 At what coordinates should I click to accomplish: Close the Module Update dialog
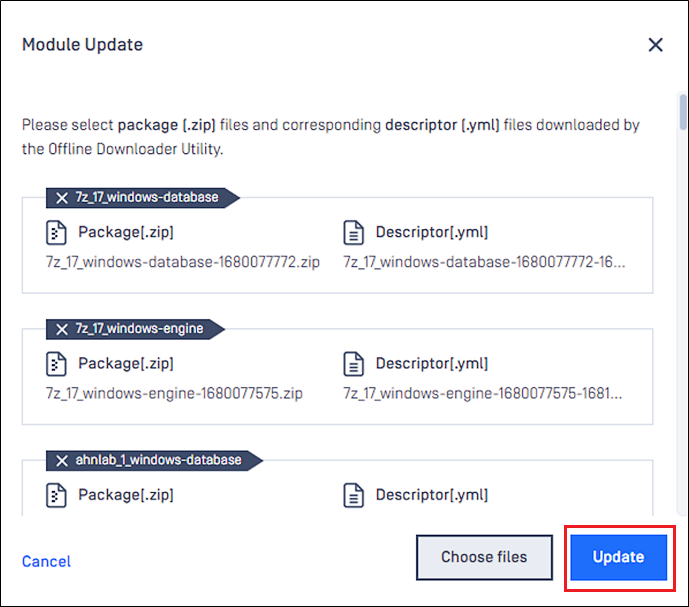click(655, 44)
